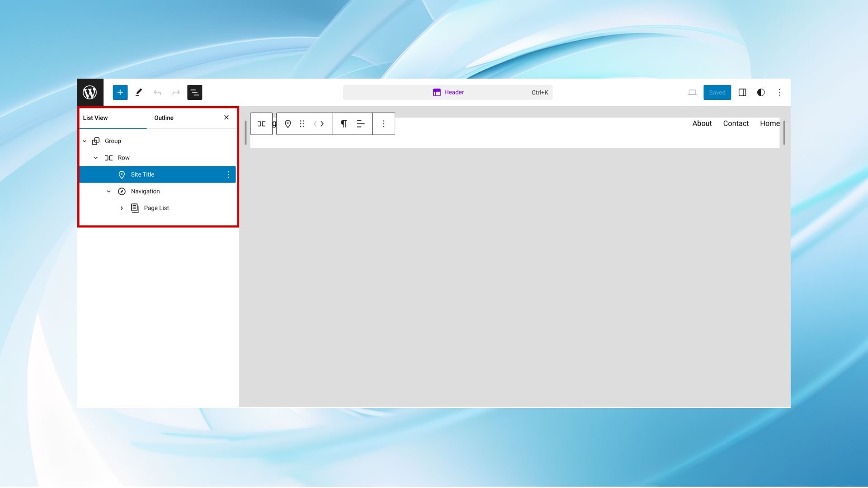868x488 pixels.
Task: Click the laptop View preview icon
Action: 692,92
